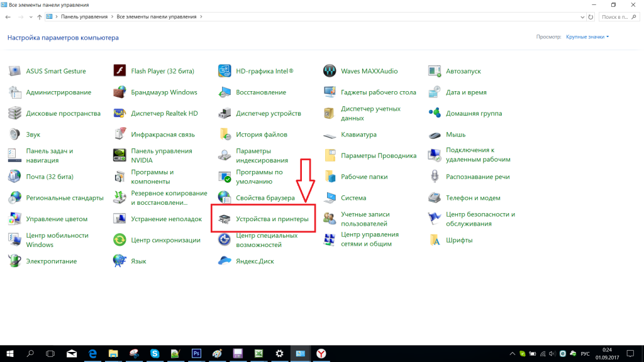Switch input language РУС indicator
The width and height of the screenshot is (644, 362).
click(585, 354)
